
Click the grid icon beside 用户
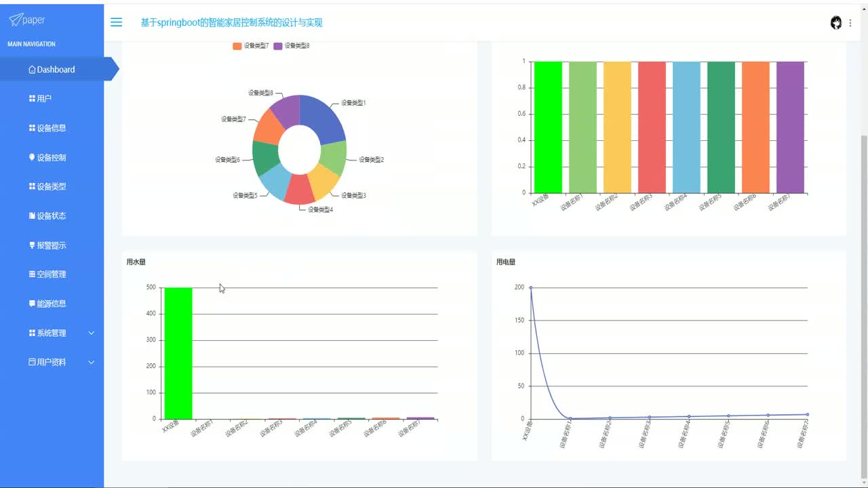(32, 98)
